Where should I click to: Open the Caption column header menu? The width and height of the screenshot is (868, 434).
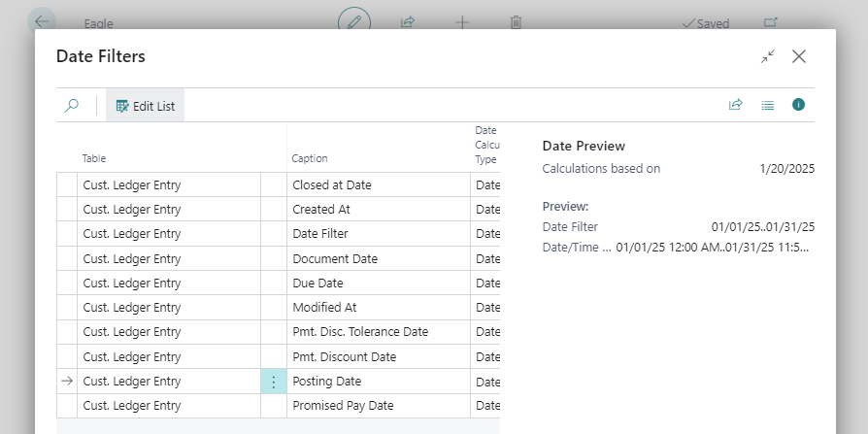(310, 158)
